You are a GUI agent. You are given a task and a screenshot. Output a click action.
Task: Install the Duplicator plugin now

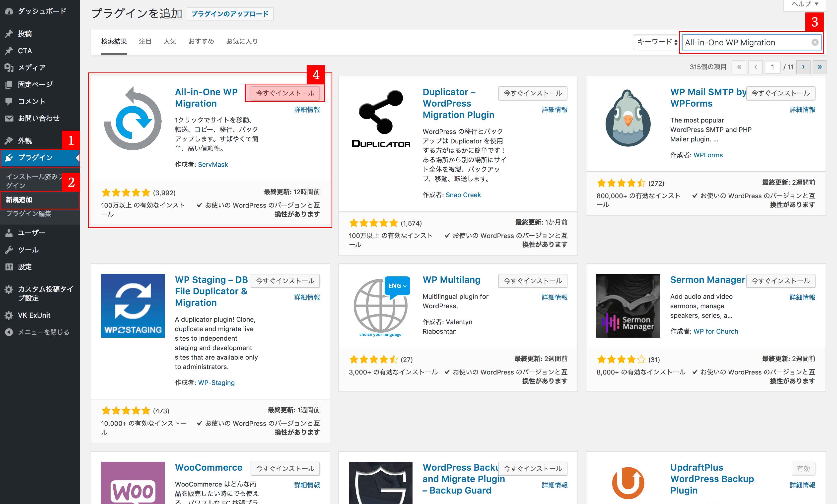click(533, 93)
